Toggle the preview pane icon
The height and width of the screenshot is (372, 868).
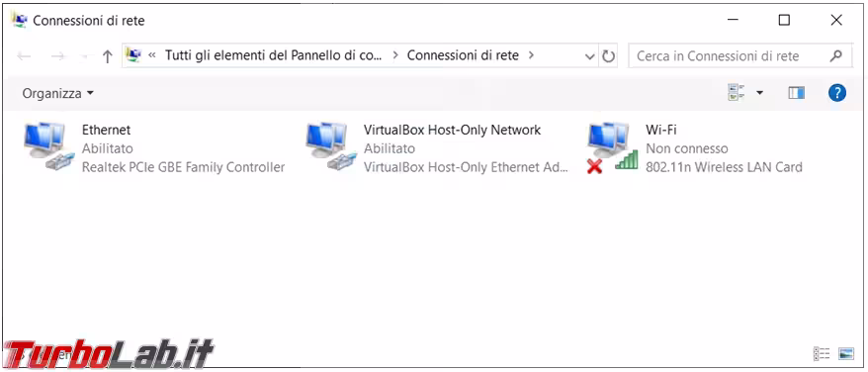pos(797,93)
